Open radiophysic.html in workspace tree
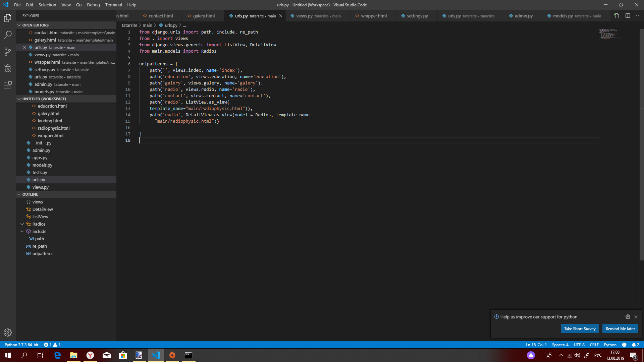Image resolution: width=644 pixels, height=362 pixels. (x=66, y=128)
